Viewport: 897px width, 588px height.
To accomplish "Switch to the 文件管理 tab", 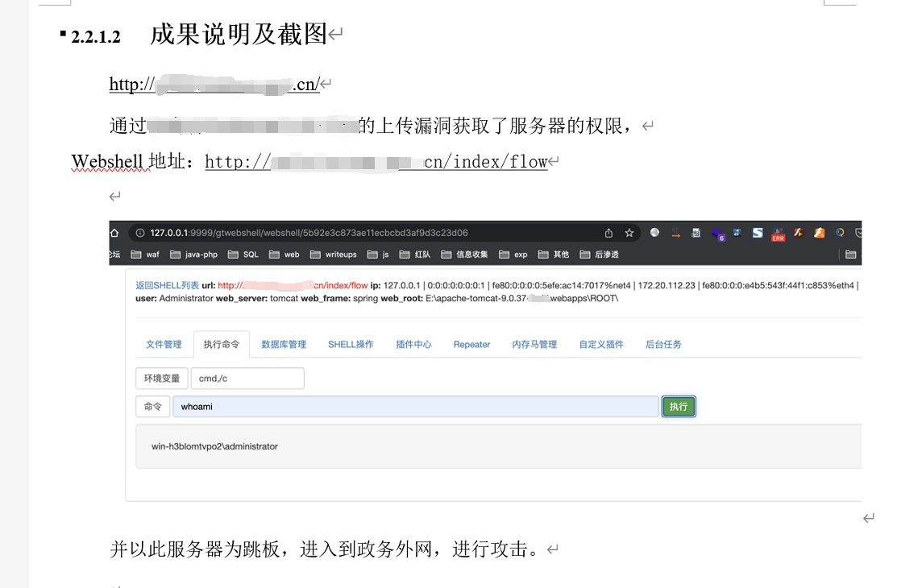I will (x=164, y=344).
